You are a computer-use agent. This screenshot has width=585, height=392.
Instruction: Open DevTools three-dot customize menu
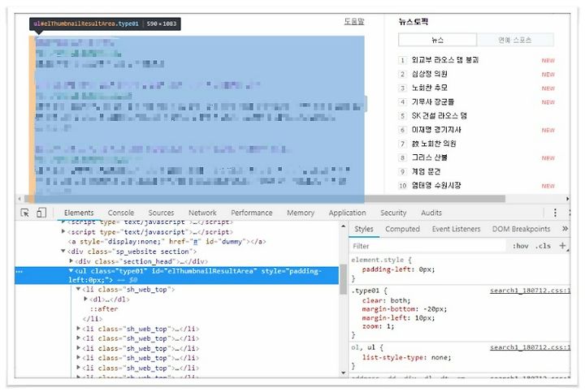[555, 213]
